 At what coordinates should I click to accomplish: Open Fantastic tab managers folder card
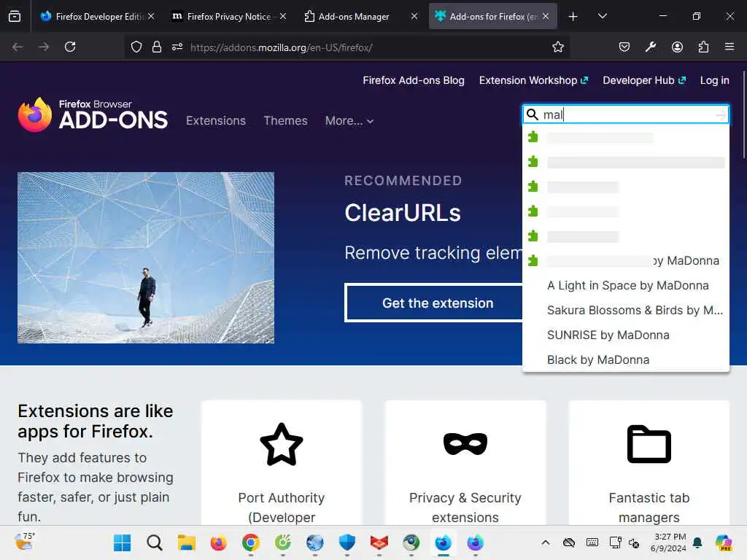click(649, 463)
